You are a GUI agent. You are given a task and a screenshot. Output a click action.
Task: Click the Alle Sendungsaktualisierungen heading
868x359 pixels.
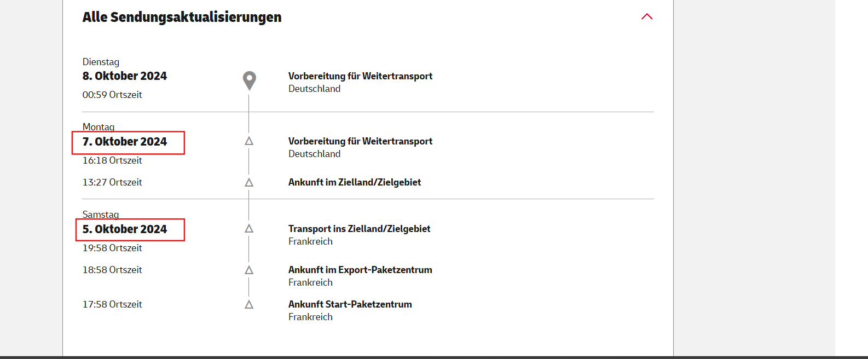pyautogui.click(x=182, y=17)
